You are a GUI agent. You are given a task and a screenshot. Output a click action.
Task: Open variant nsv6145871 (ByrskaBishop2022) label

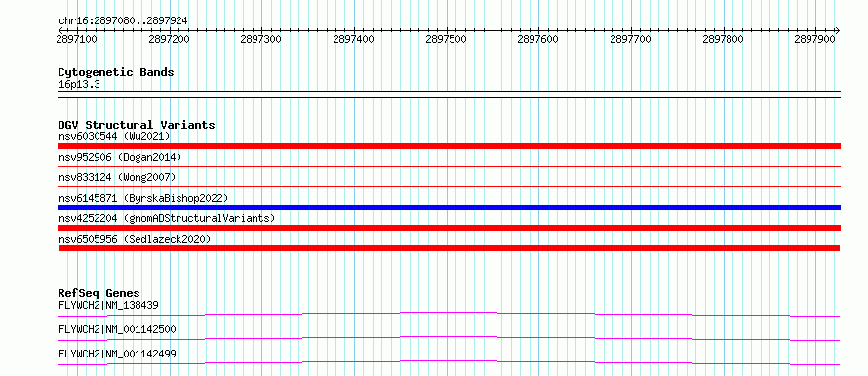(142, 198)
